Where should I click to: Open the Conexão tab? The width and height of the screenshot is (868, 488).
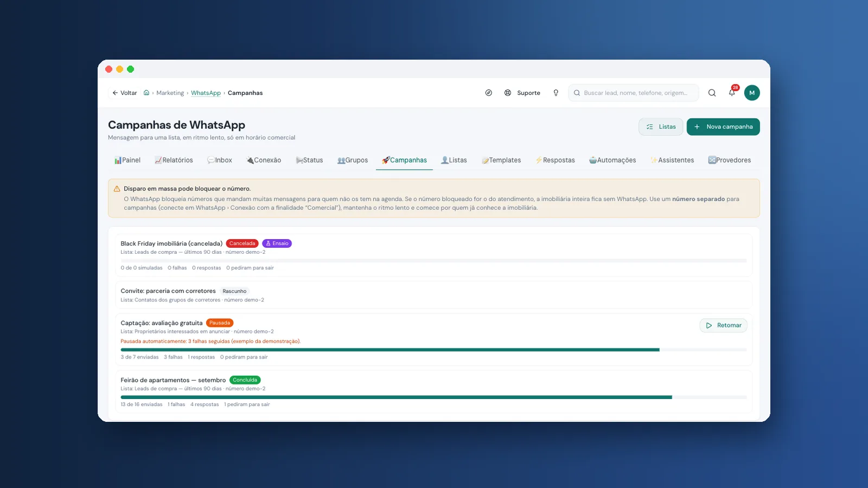(x=264, y=160)
